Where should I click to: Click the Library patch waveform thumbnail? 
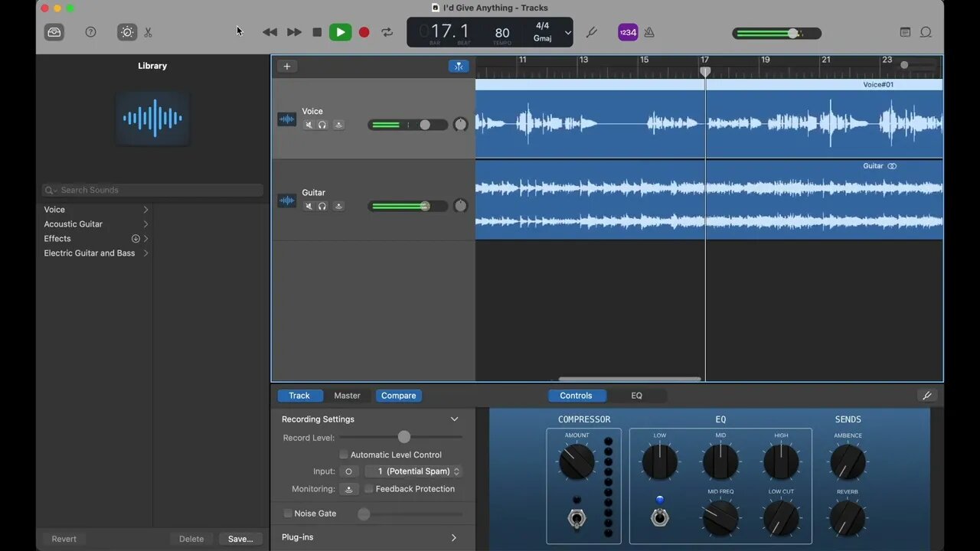tap(153, 119)
